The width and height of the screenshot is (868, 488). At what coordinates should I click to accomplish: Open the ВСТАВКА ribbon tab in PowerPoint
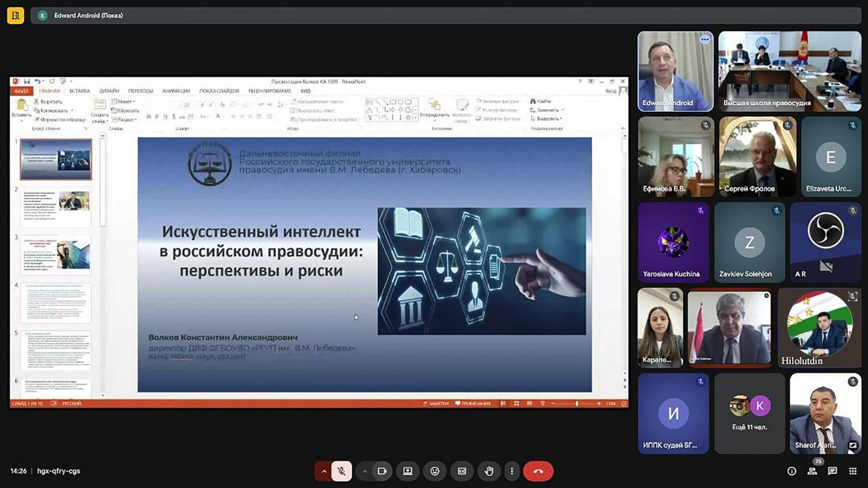click(x=79, y=91)
